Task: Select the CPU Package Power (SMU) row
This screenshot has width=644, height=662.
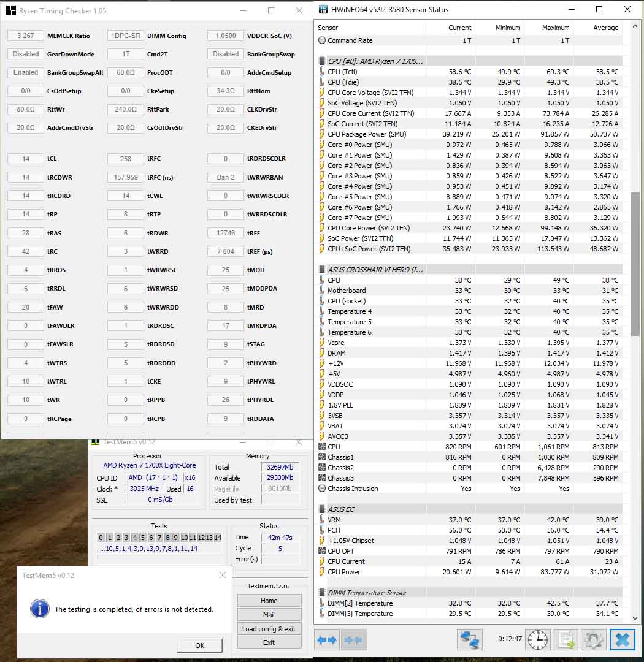Action: click(469, 134)
